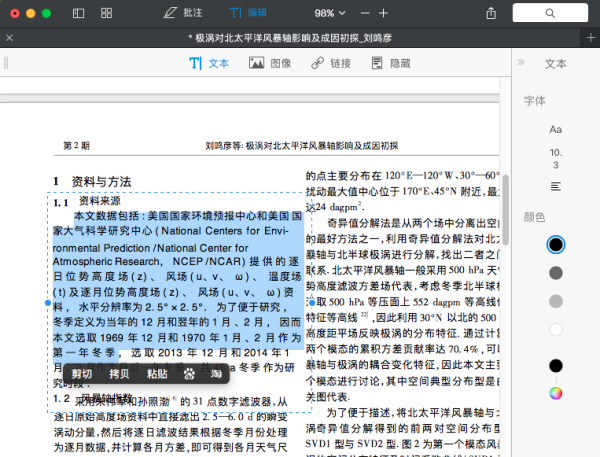Click the paw icon in popup menu
The width and height of the screenshot is (600, 457).
coord(189,374)
